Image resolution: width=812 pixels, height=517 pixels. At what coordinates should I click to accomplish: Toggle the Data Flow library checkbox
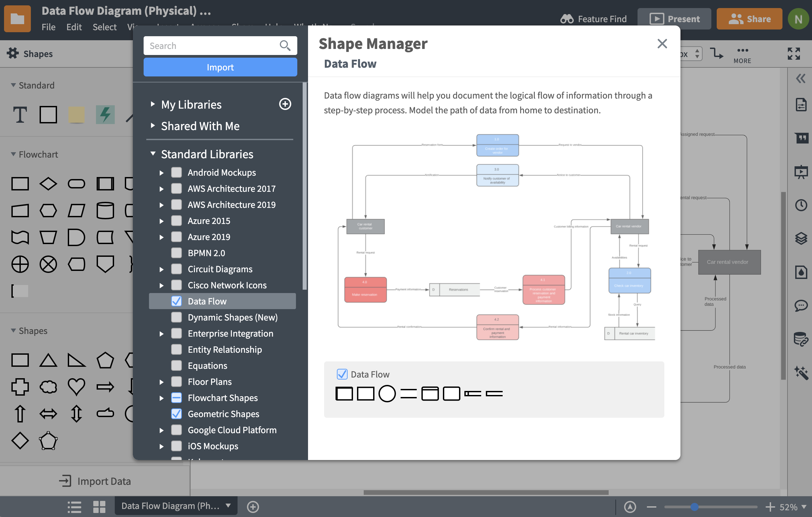176,301
